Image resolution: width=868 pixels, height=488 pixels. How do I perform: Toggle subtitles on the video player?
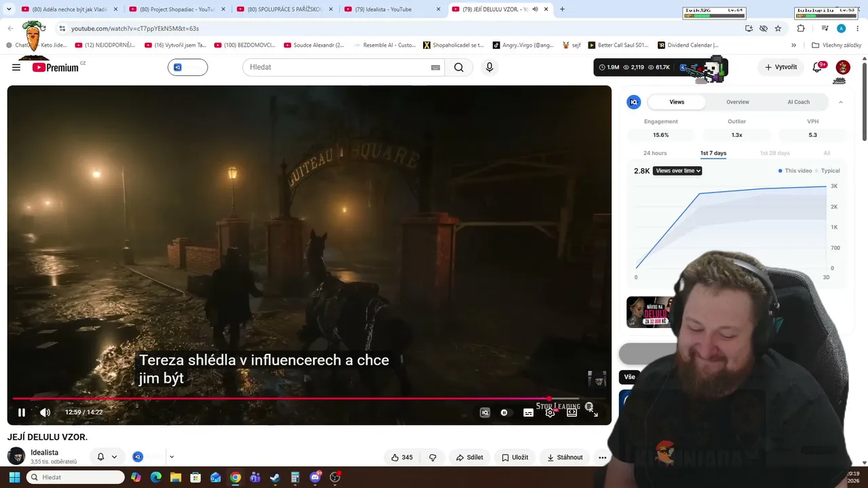point(528,412)
